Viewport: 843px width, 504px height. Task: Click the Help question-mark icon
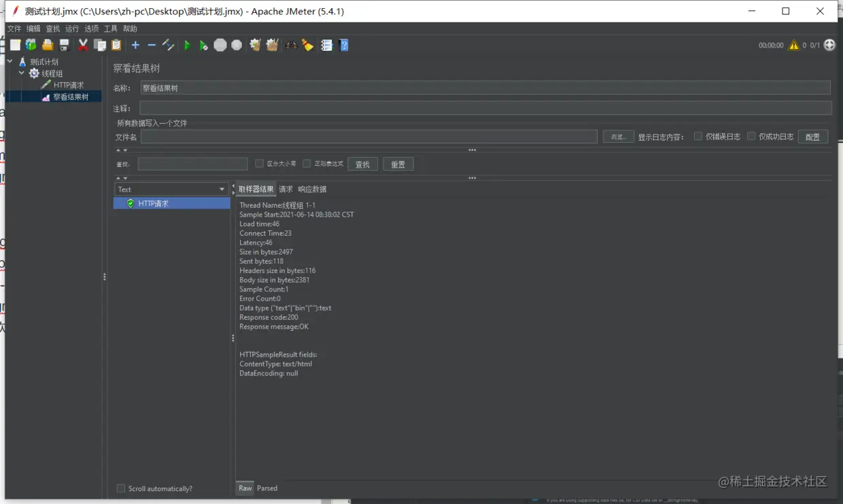pos(344,45)
